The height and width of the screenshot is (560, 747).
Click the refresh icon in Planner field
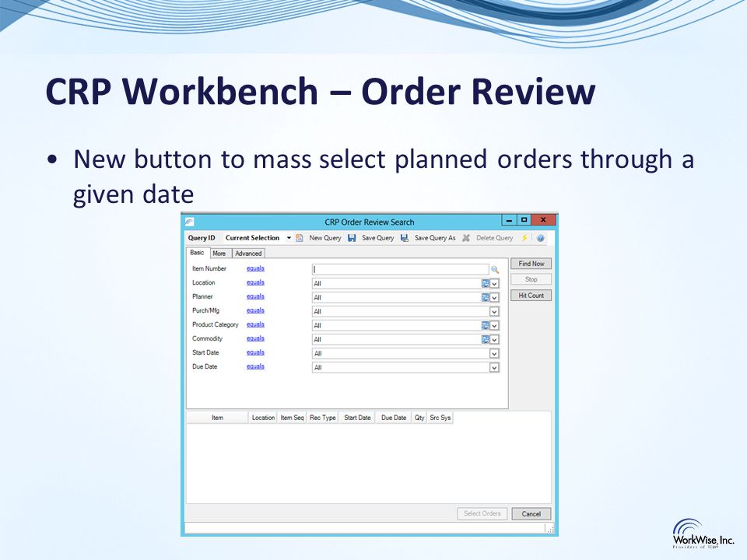[x=485, y=297]
